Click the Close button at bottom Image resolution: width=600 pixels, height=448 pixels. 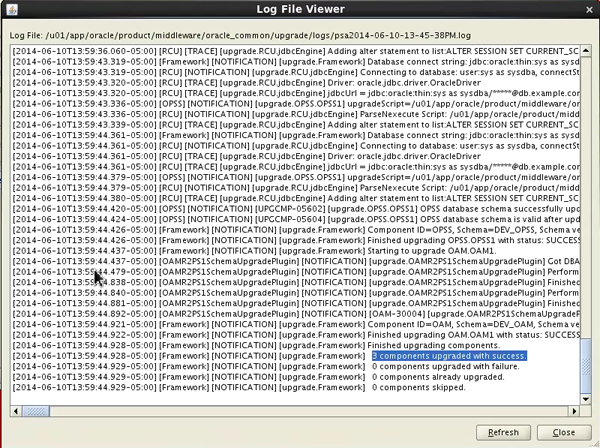(x=564, y=433)
